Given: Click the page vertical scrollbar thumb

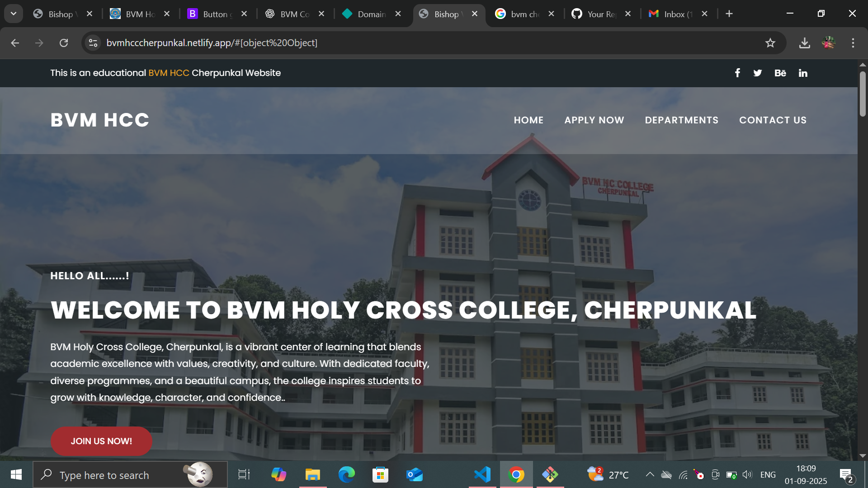Looking at the screenshot, I should point(863,95).
